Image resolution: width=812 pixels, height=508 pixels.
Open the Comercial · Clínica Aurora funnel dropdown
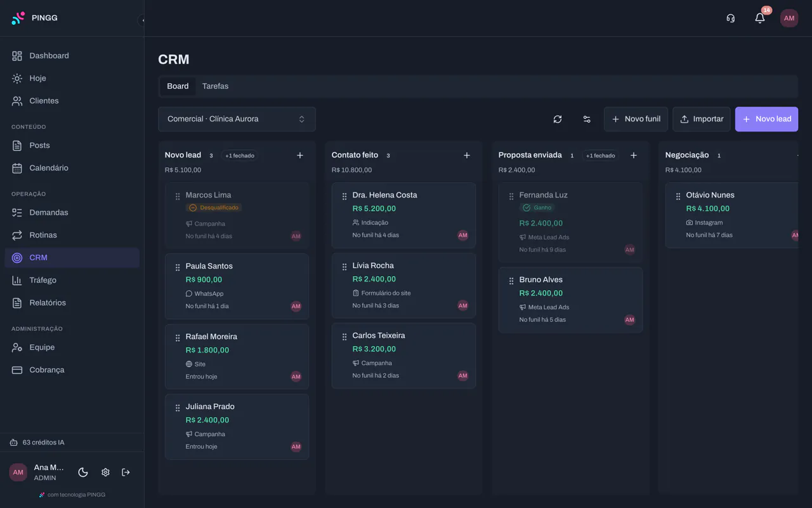tap(237, 119)
